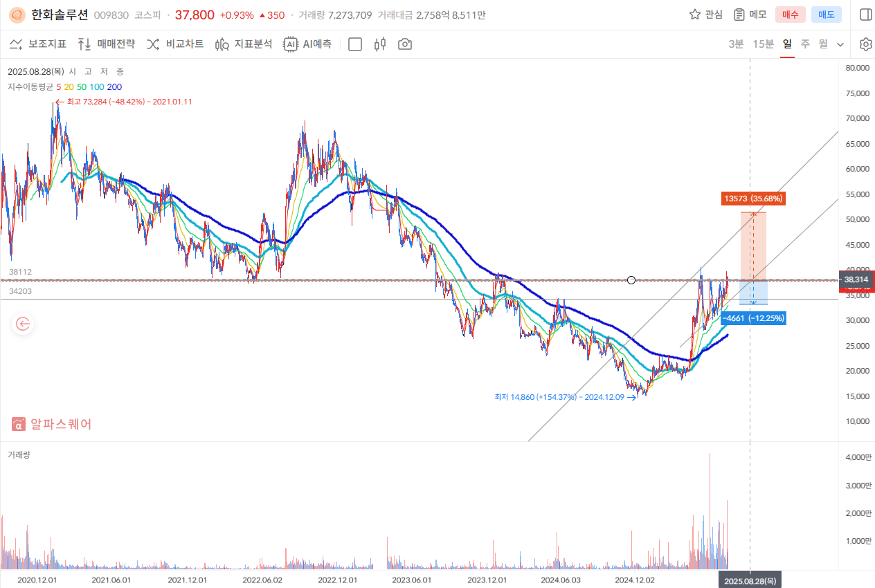875x588 pixels.
Task: Open chart settings gear
Action: [x=865, y=44]
